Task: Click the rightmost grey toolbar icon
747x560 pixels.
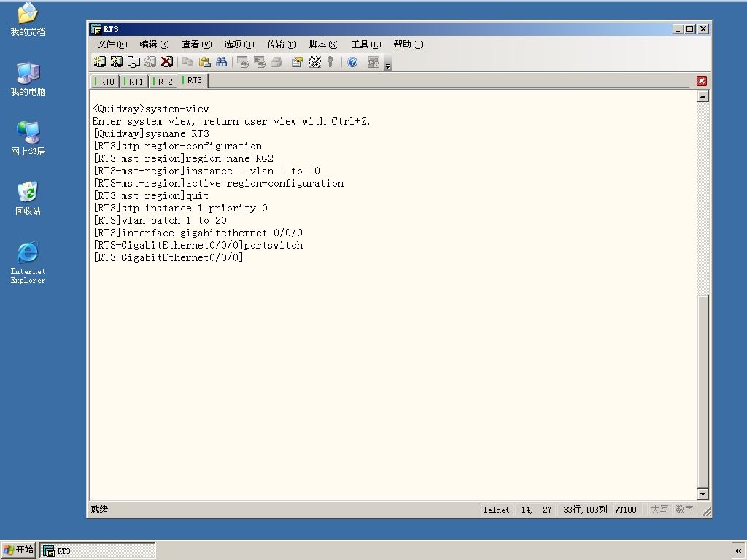Action: (373, 62)
